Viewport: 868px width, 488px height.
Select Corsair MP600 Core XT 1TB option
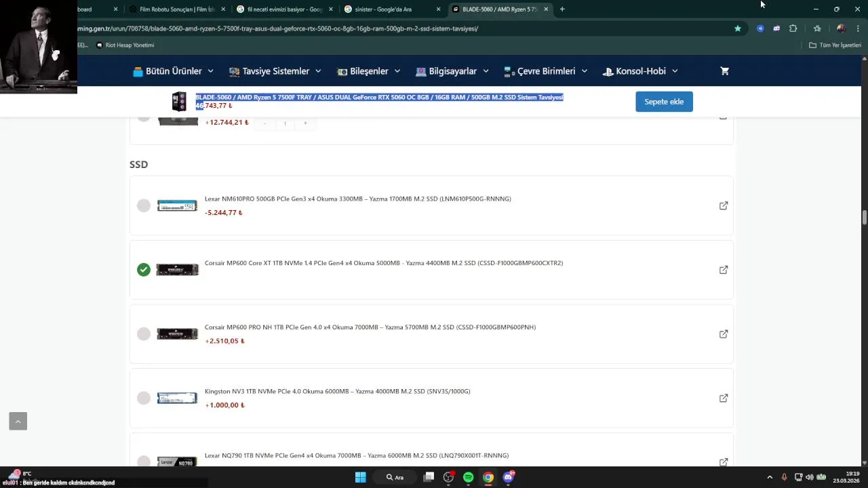pos(144,270)
